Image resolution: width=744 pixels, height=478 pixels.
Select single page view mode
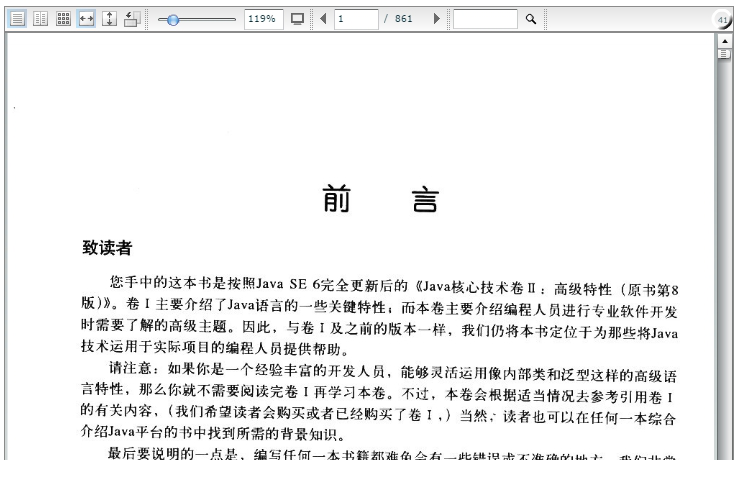click(x=18, y=19)
